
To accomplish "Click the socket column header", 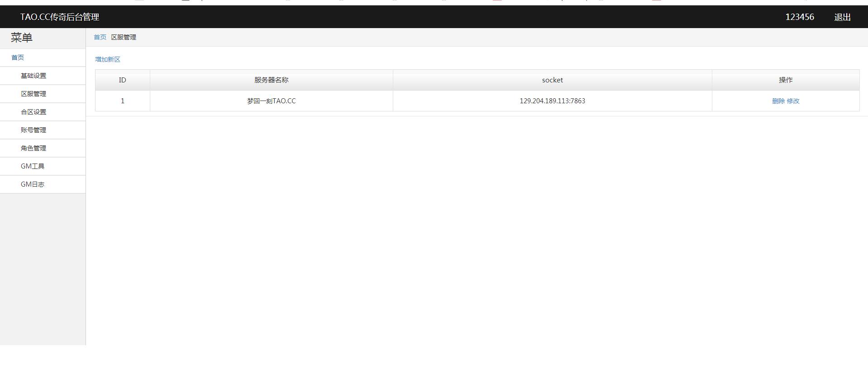I will [552, 80].
